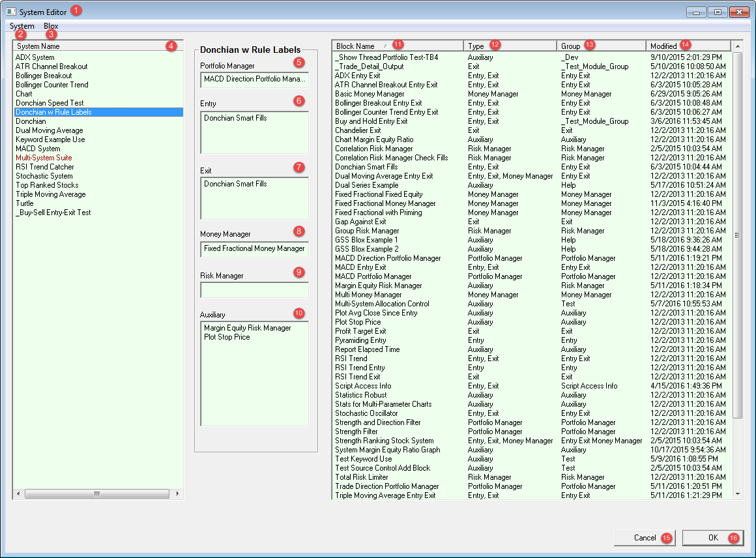Image resolution: width=756 pixels, height=558 pixels.
Task: Select Correlation Risk Manager Check Fills block
Action: pos(532,158)
